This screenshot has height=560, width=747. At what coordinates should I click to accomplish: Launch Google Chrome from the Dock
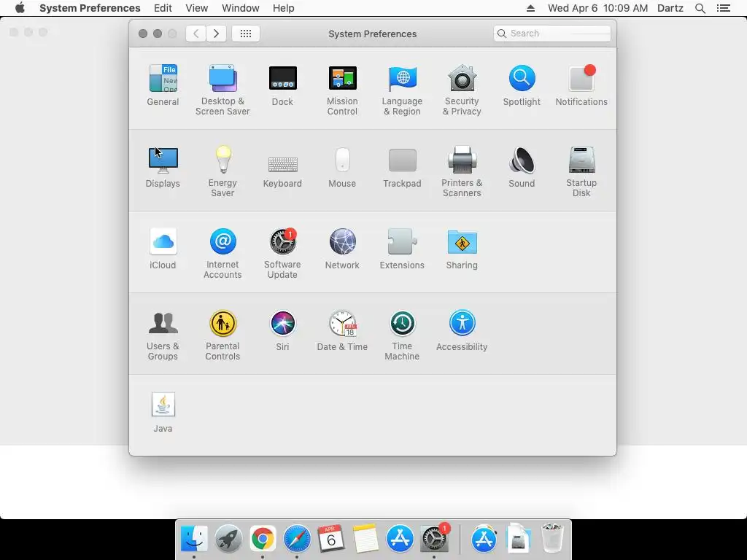click(263, 539)
